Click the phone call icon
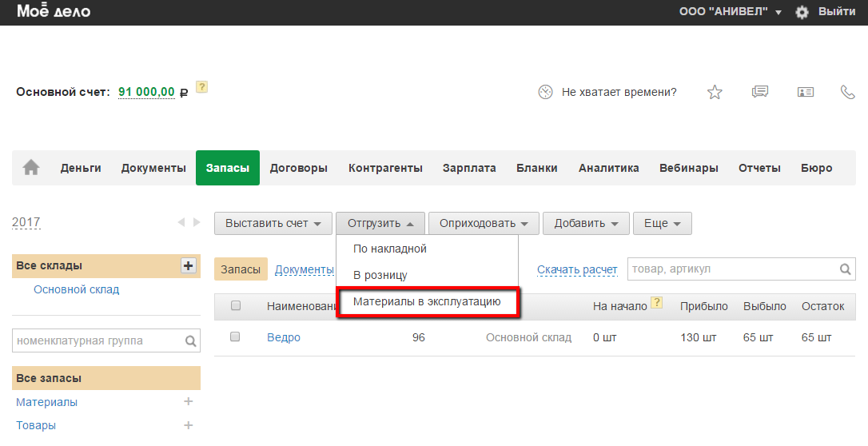The width and height of the screenshot is (868, 446). 848,92
